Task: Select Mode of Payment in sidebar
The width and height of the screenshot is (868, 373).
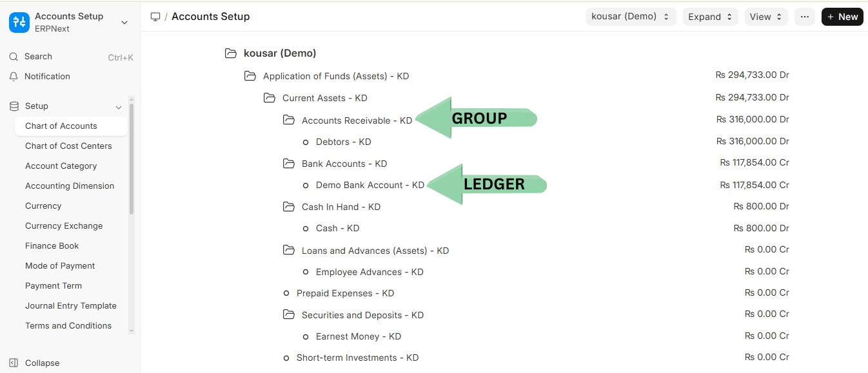Action: click(x=60, y=265)
